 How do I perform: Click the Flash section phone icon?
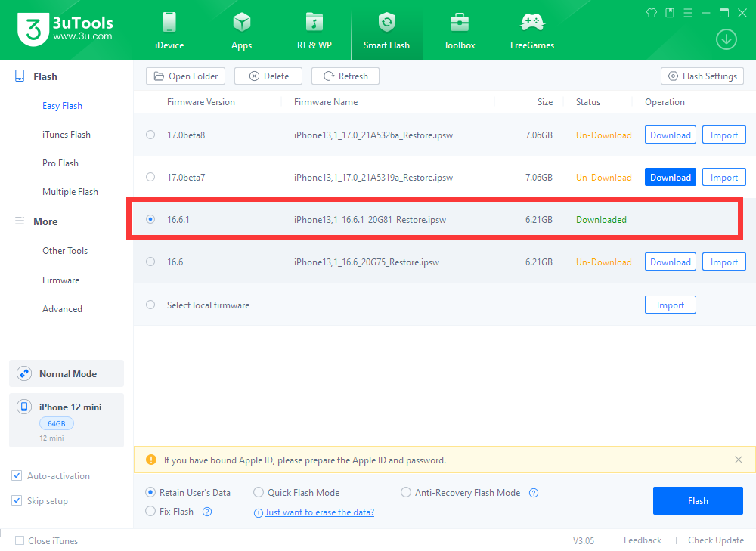tap(20, 76)
